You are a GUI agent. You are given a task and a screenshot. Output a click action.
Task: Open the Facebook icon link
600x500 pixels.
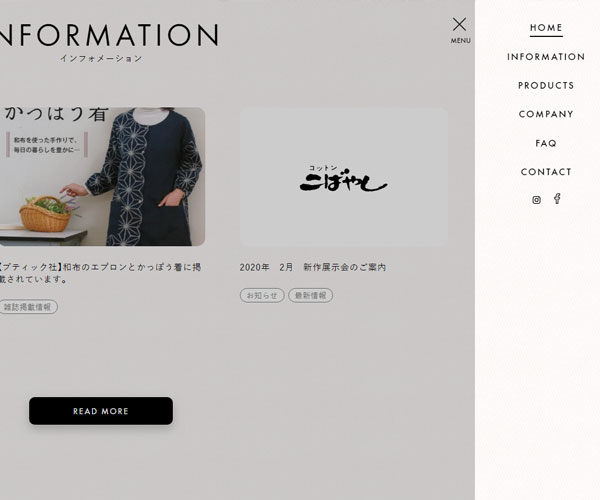click(x=558, y=199)
